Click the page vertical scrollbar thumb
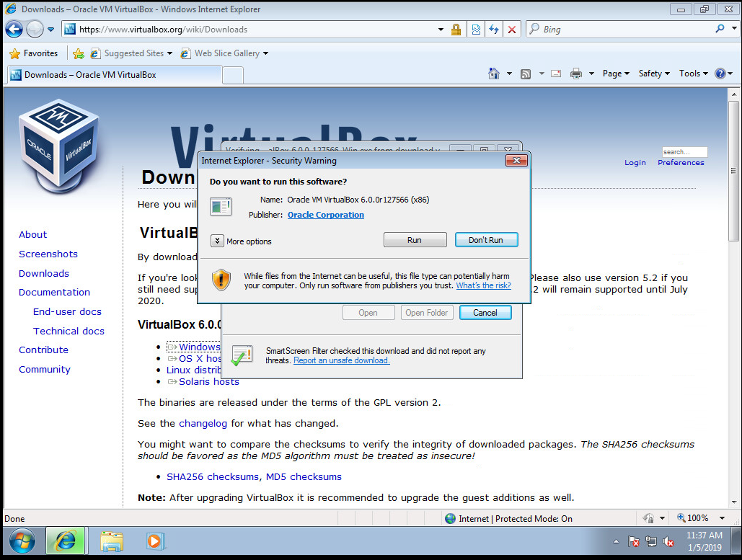The width and height of the screenshot is (742, 560). point(733,172)
